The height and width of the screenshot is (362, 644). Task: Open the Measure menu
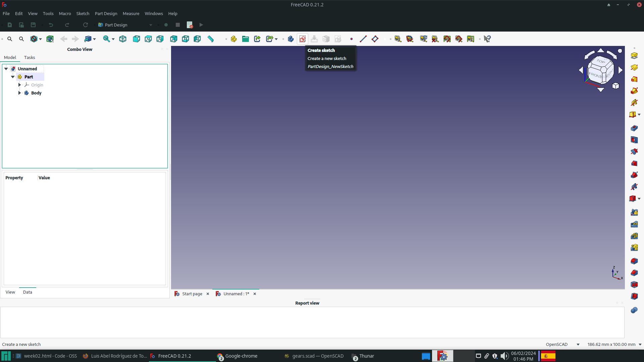[x=131, y=13]
